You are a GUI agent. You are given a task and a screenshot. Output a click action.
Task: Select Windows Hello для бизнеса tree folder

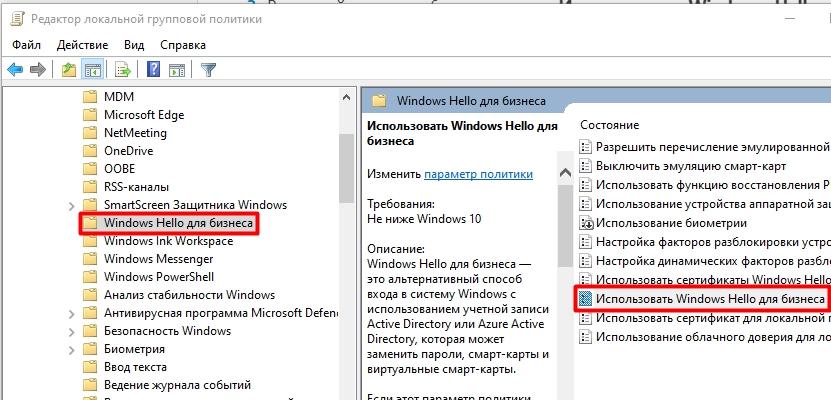tap(178, 223)
